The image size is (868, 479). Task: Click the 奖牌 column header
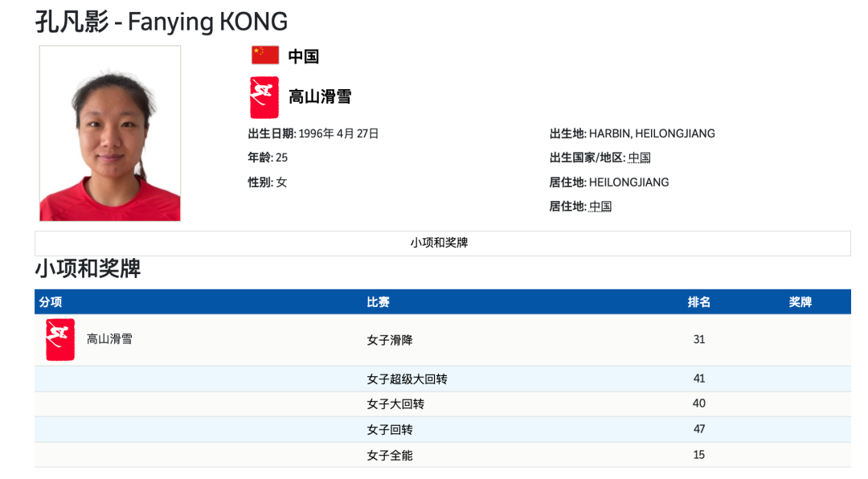coord(800,302)
